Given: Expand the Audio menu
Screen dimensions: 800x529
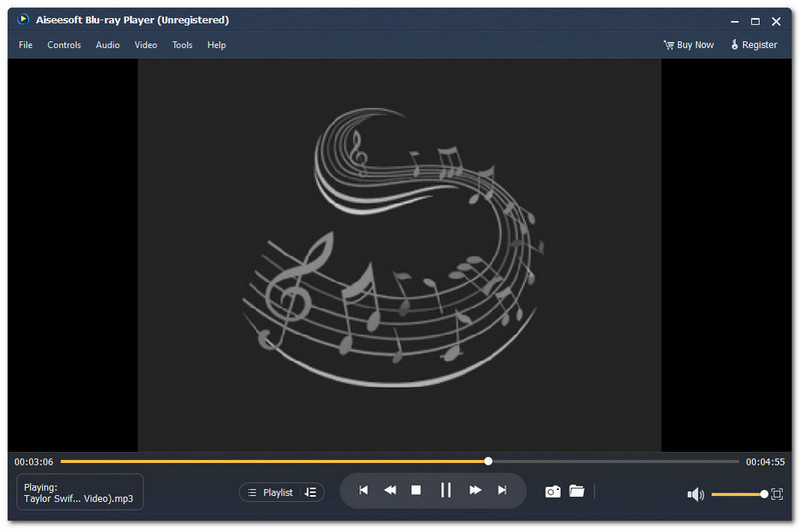Looking at the screenshot, I should click(x=108, y=45).
